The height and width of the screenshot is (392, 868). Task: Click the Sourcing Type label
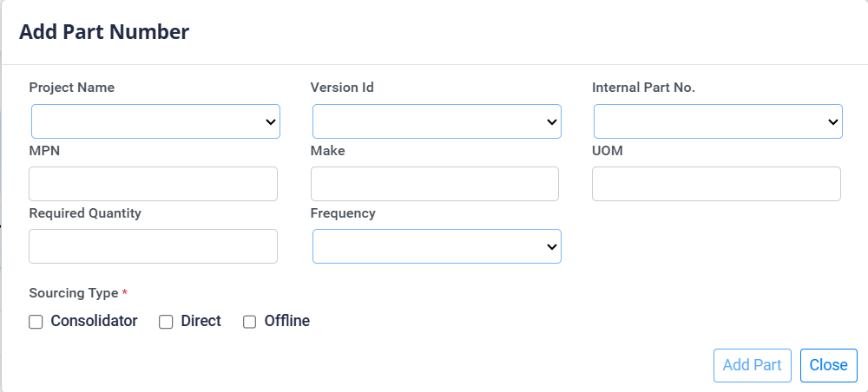[x=74, y=293]
